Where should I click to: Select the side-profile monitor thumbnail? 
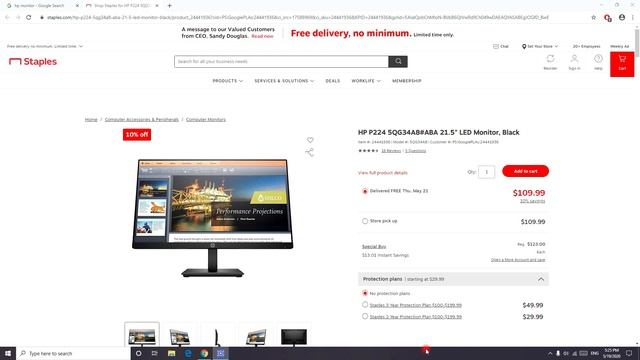point(217,336)
